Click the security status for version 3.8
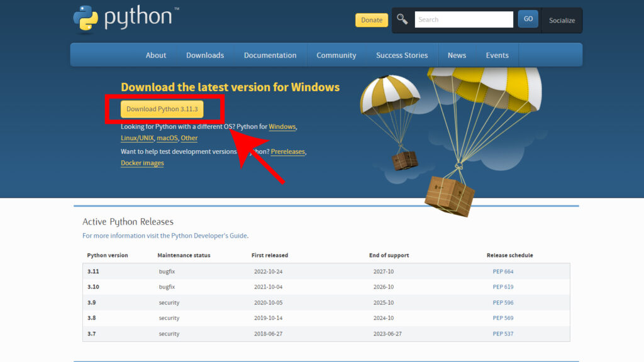This screenshot has width=644, height=362. pos(169,318)
